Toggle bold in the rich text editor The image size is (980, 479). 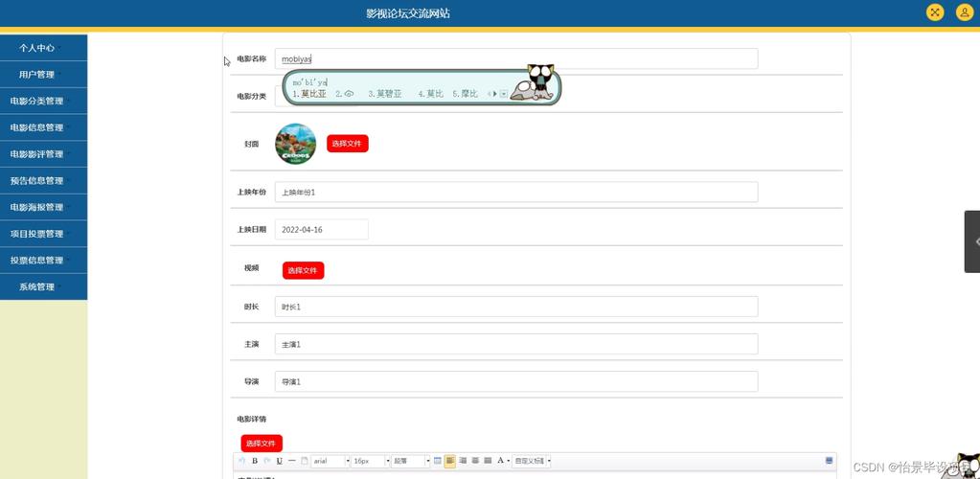tap(255, 461)
